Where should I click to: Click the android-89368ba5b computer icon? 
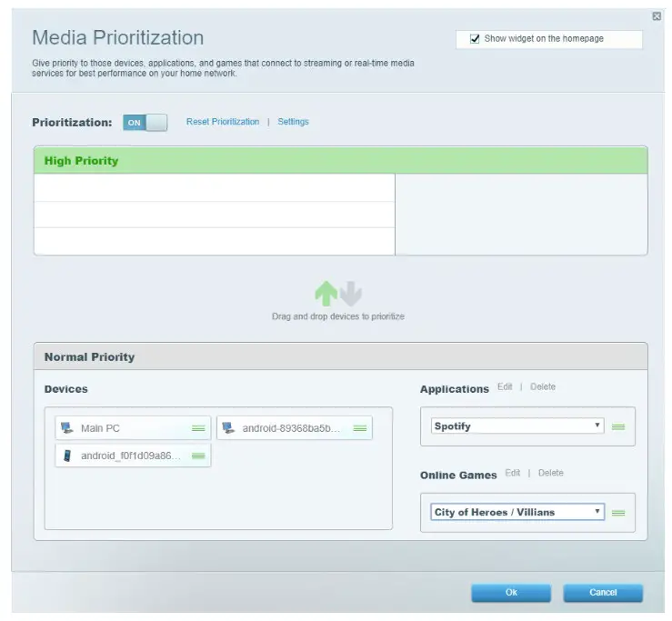click(x=228, y=427)
